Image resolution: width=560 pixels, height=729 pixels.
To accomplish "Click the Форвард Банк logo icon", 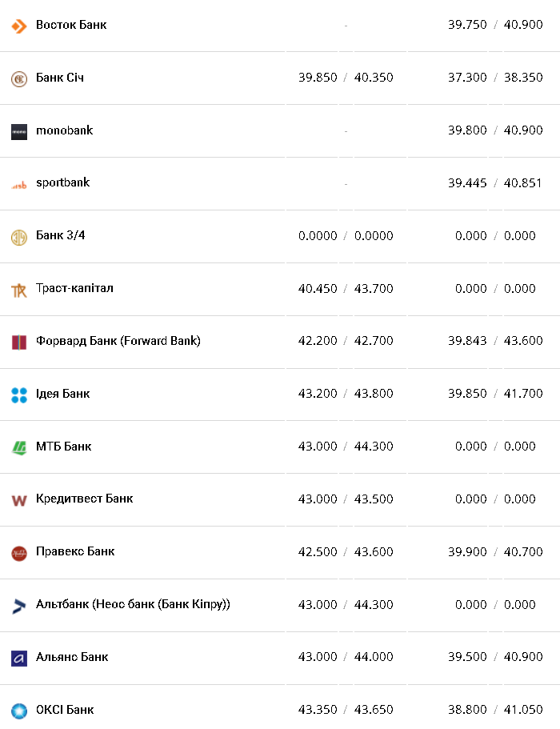I will click(19, 342).
